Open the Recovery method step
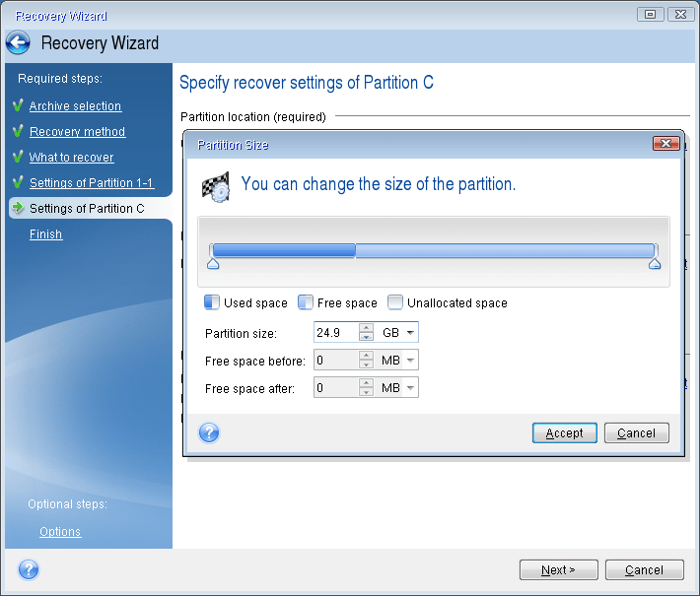 point(77,132)
